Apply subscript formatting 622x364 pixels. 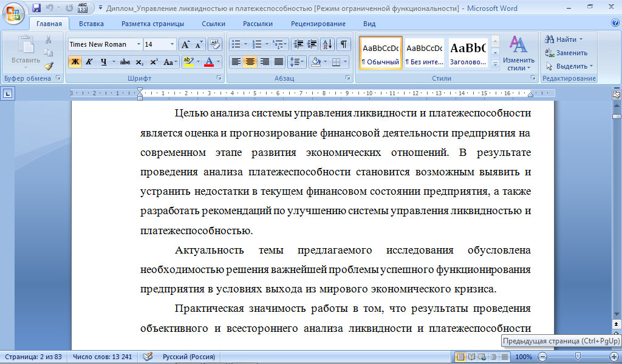click(139, 62)
